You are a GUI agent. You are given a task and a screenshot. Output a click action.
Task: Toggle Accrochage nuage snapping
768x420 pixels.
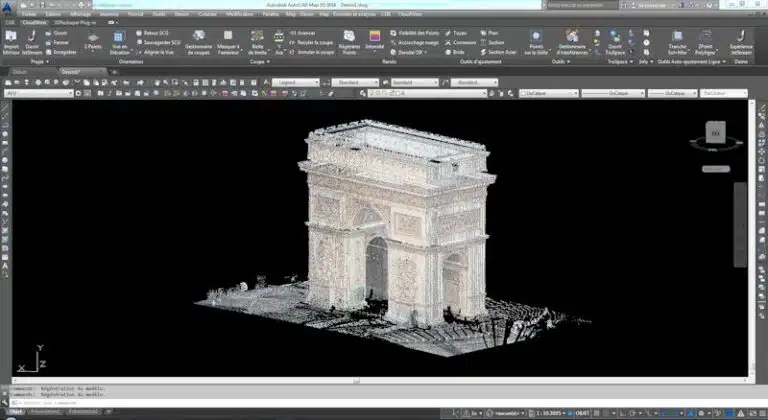click(x=415, y=41)
